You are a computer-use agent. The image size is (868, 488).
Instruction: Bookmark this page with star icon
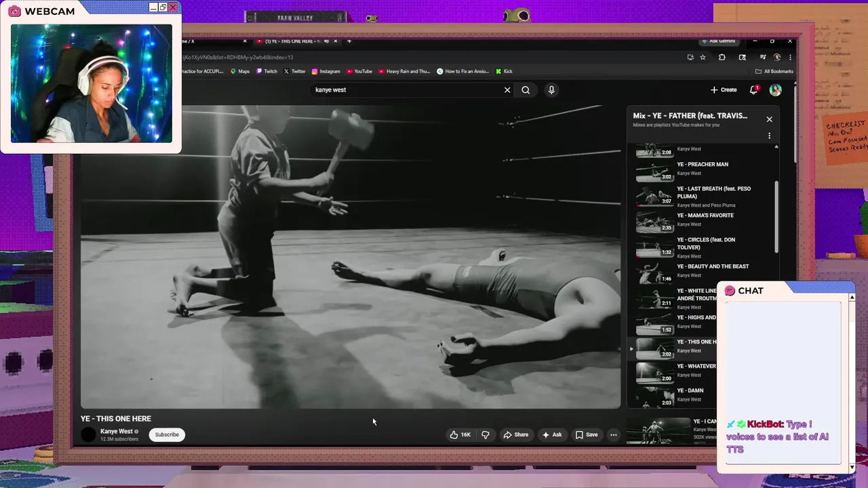click(703, 58)
